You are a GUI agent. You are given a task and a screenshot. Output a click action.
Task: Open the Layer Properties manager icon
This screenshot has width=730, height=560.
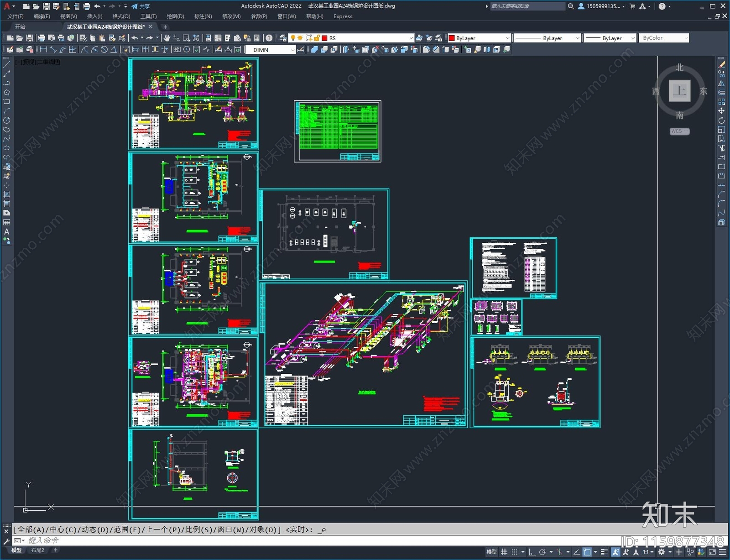click(283, 38)
